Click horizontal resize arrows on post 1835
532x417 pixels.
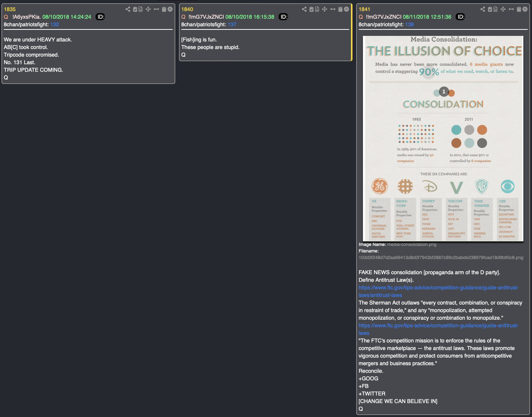(157, 9)
